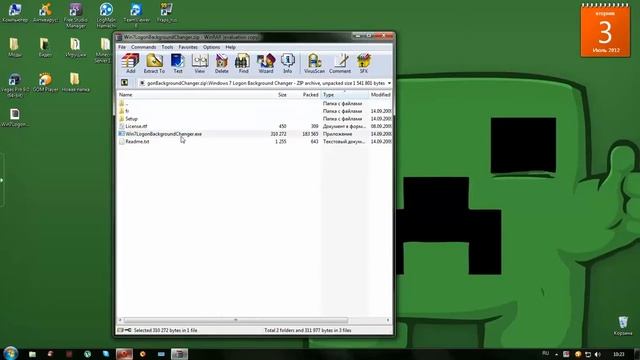Select the Readme.txt file

[254, 142]
